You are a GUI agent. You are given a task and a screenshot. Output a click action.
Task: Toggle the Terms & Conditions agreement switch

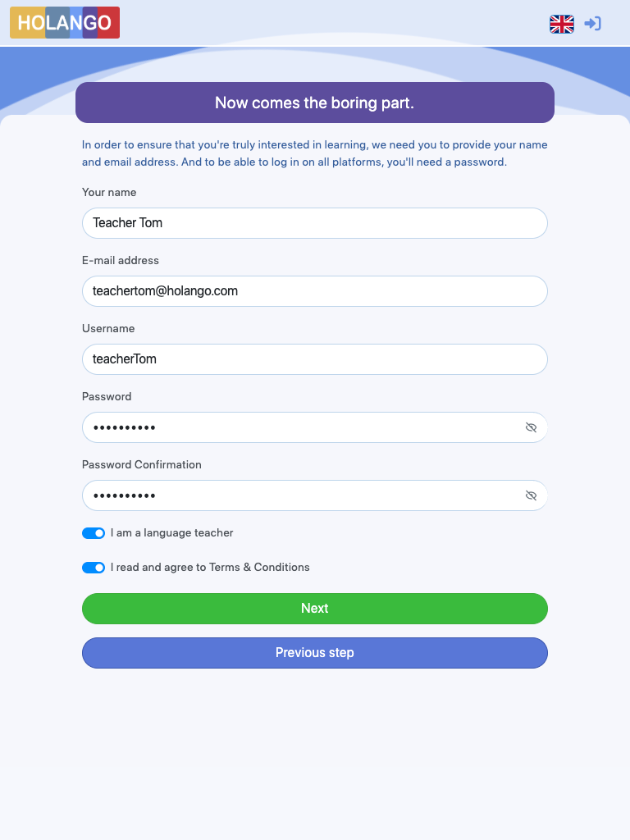94,568
